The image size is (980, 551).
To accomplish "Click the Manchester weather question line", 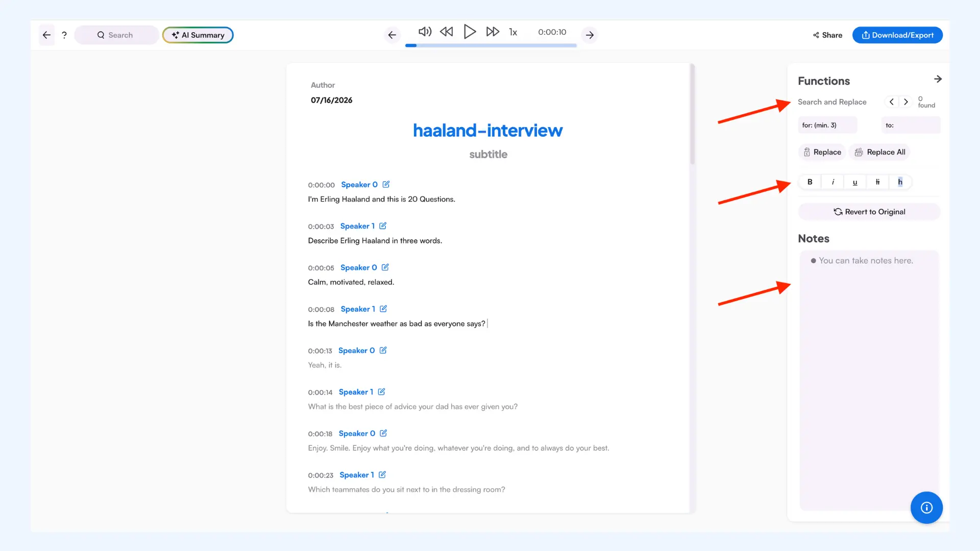I will (x=397, y=323).
